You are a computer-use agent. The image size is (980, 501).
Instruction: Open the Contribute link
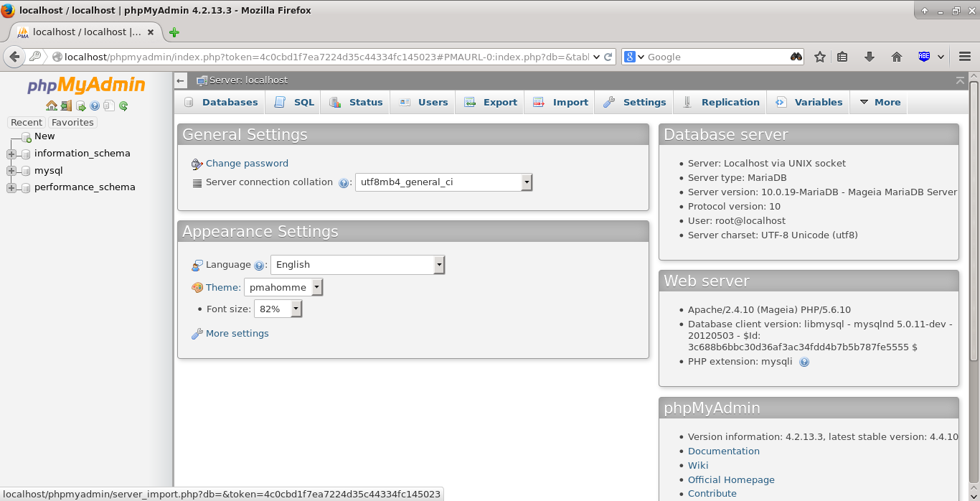712,494
